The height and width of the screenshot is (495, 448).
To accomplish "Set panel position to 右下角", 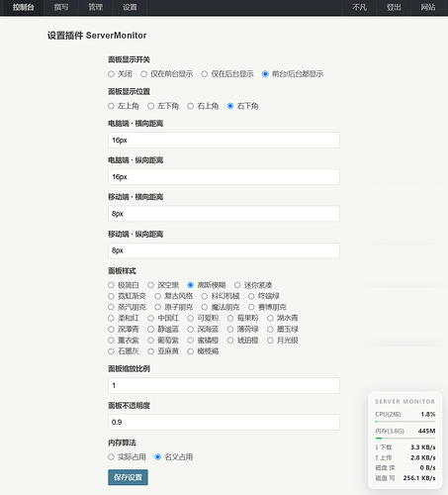I will [x=230, y=106].
